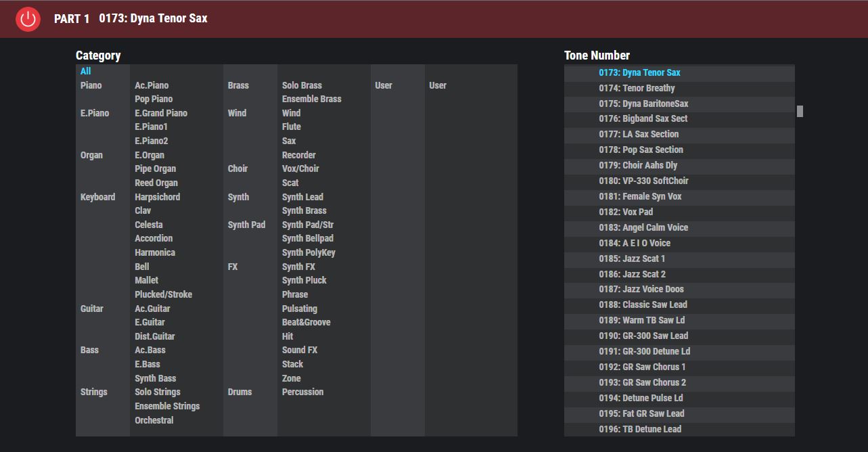The image size is (868, 452).
Task: Click the tone list scrollbar thumb
Action: [800, 111]
